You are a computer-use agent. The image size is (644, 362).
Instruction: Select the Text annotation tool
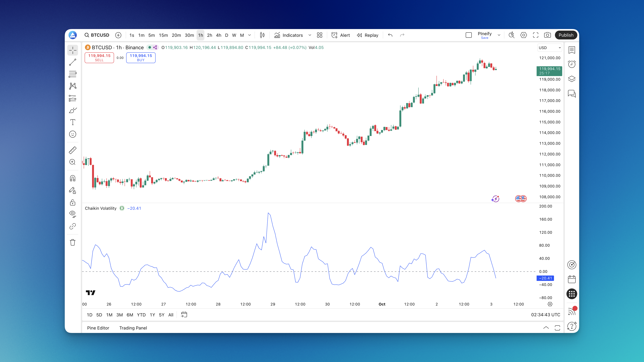[72, 122]
